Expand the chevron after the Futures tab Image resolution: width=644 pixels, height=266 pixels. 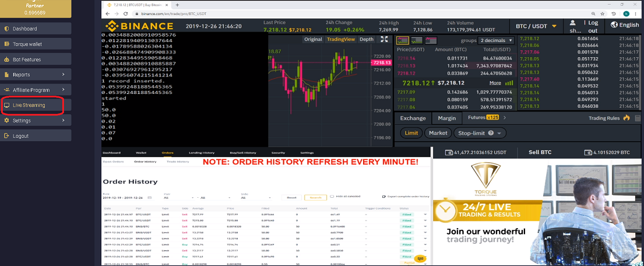(x=504, y=118)
